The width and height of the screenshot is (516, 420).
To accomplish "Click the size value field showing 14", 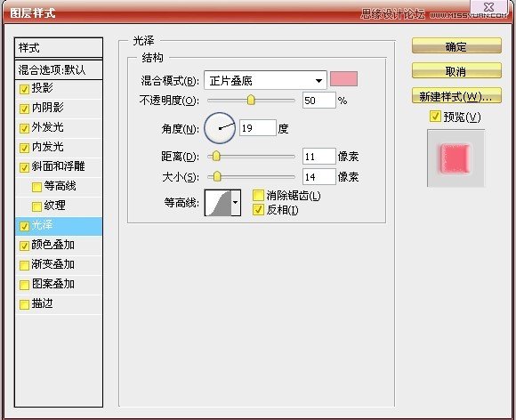I will (x=318, y=177).
